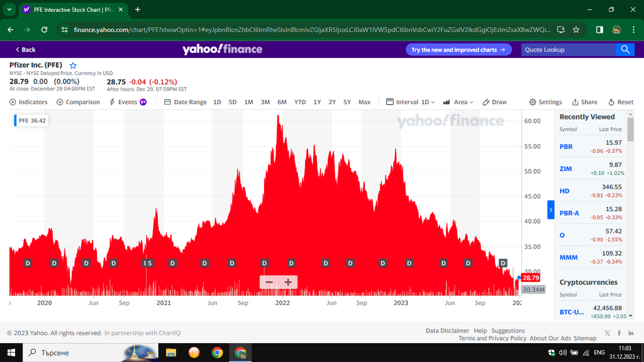Open ZIM in Recently Viewed
The image size is (644, 362).
(x=565, y=168)
